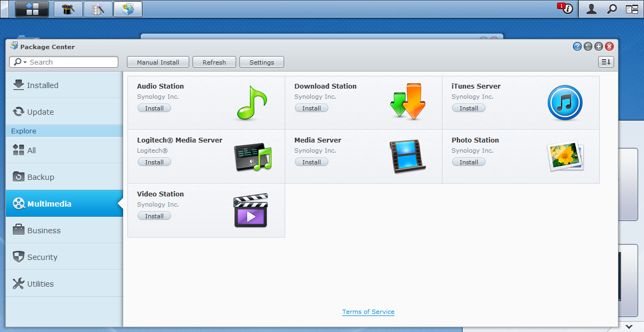This screenshot has width=644, height=332.
Task: Open the notifications info icon
Action: pyautogui.click(x=567, y=9)
